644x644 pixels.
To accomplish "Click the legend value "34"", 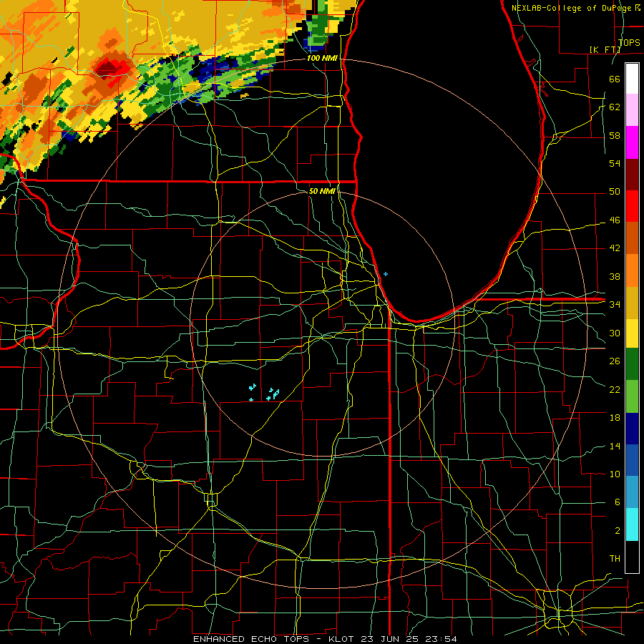I will [615, 305].
